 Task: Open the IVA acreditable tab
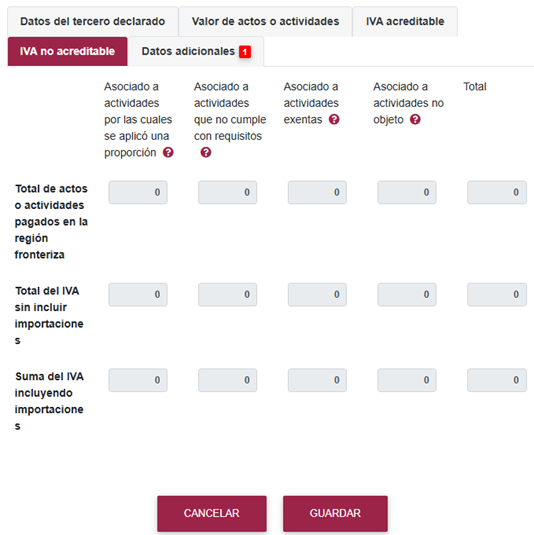(405, 21)
